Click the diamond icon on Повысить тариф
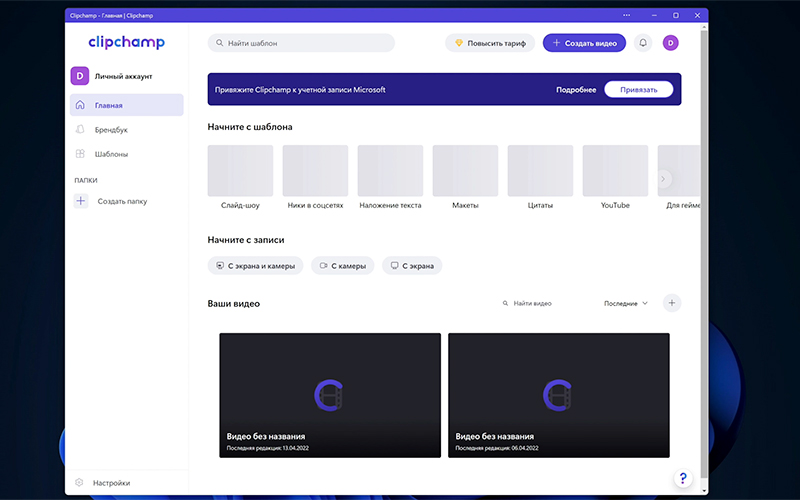The image size is (800, 500). [459, 43]
